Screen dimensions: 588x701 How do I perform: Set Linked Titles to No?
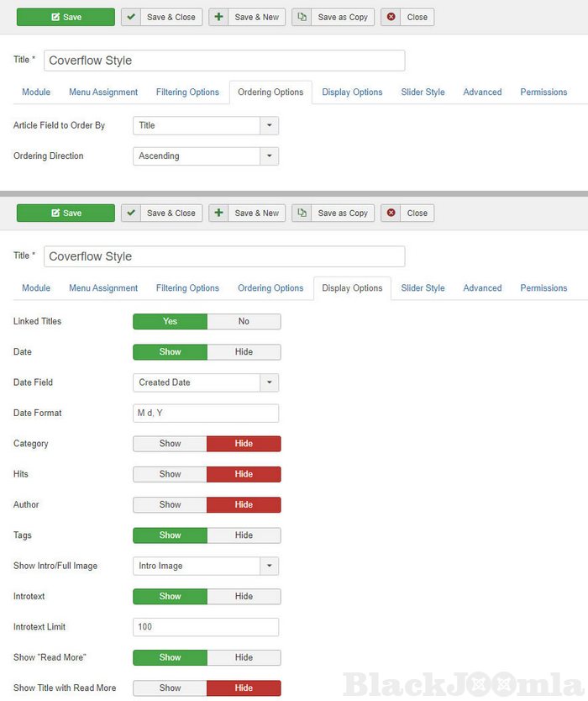tap(244, 321)
